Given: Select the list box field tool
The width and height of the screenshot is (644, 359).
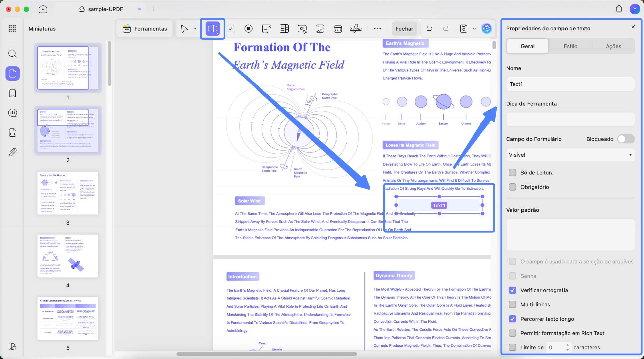Looking at the screenshot, I should click(284, 29).
